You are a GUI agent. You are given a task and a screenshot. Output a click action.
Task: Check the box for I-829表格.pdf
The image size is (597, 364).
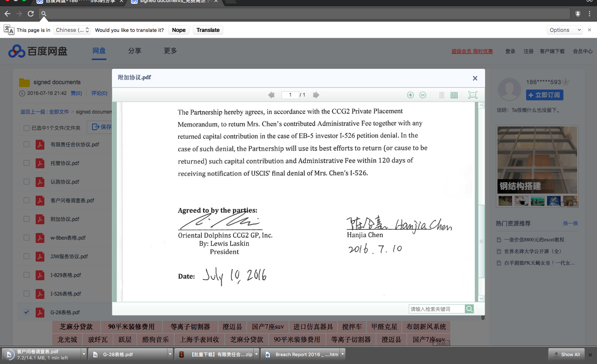[x=27, y=275]
